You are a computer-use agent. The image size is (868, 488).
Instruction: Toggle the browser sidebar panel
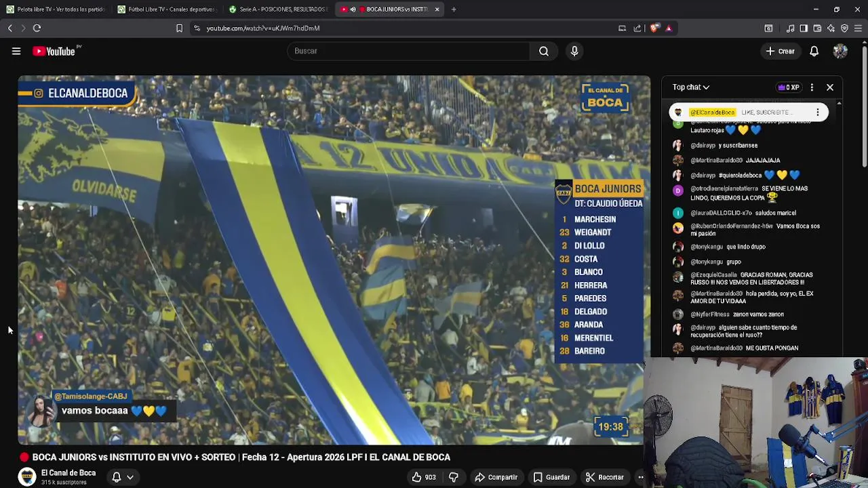coord(804,28)
